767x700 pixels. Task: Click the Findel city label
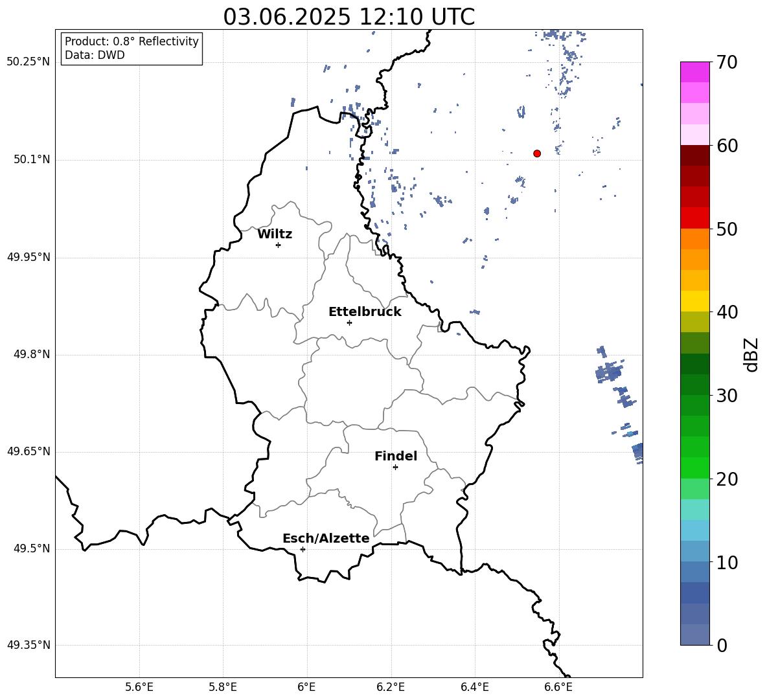point(396,456)
